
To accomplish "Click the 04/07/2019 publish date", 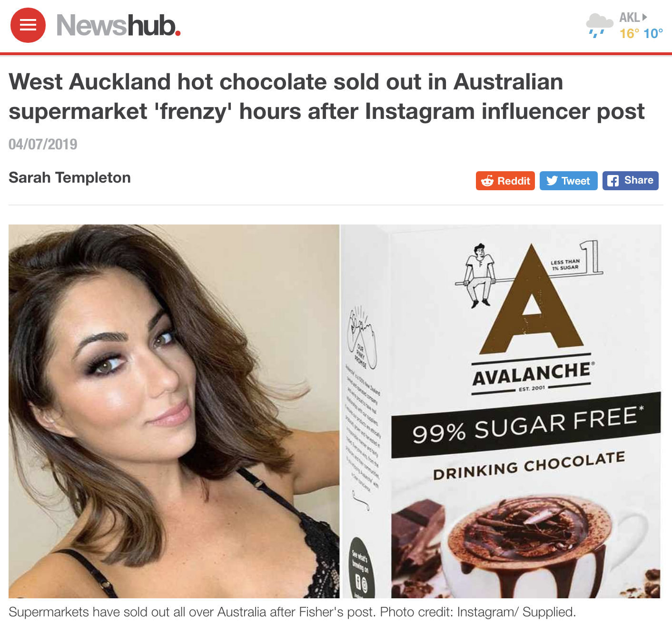I will 43,144.
